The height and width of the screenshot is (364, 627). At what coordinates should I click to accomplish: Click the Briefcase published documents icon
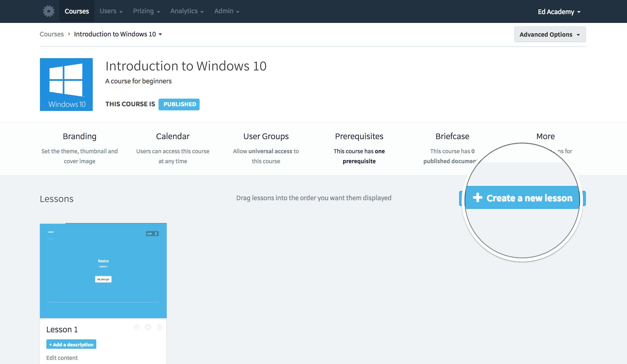[452, 147]
